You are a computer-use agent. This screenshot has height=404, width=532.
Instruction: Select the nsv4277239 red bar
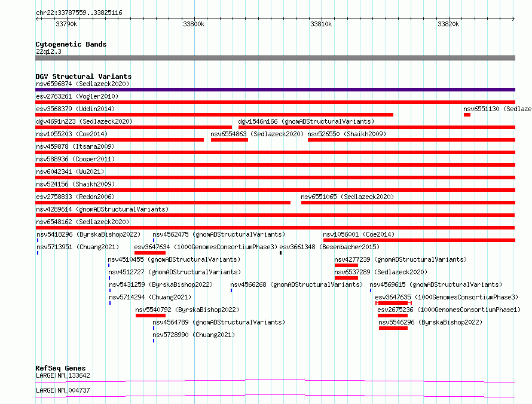pos(346,265)
